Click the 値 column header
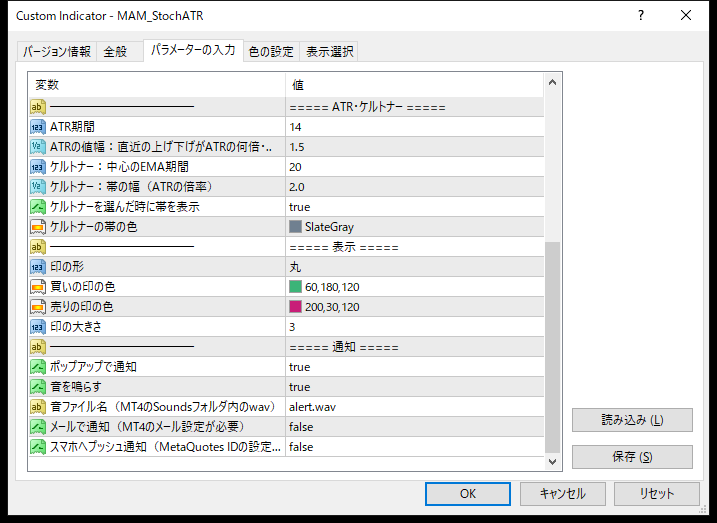The image size is (717, 523). pos(414,85)
